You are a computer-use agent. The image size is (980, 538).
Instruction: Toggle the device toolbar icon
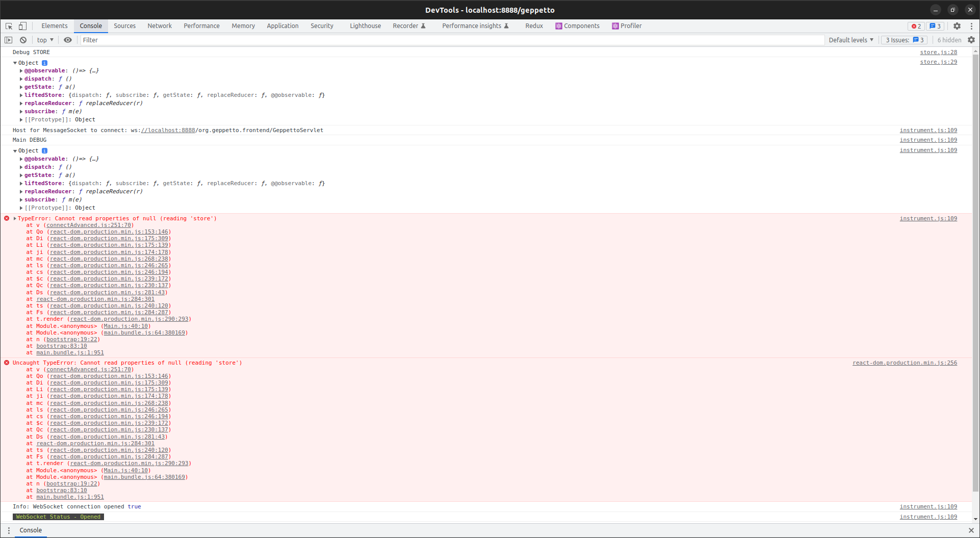(x=22, y=26)
